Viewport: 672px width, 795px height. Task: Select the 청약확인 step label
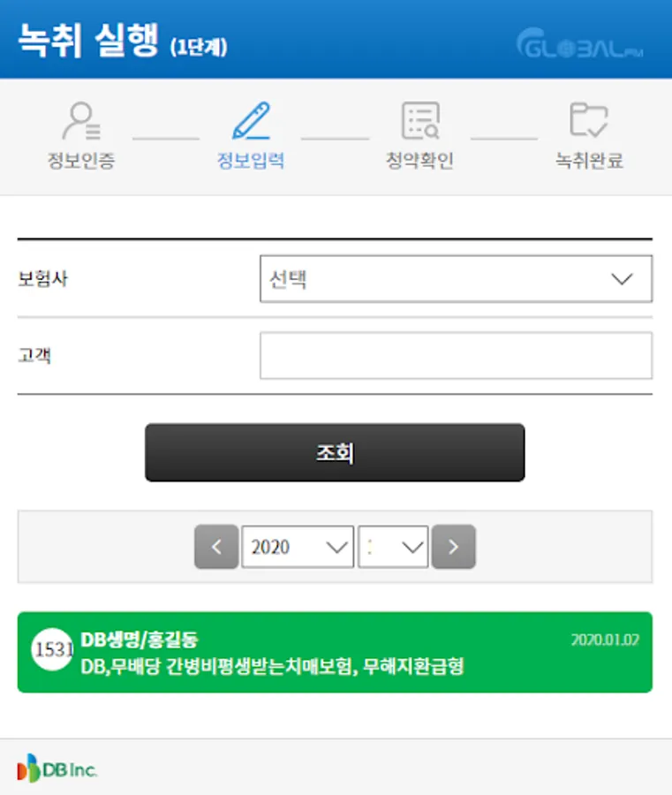coord(419,161)
